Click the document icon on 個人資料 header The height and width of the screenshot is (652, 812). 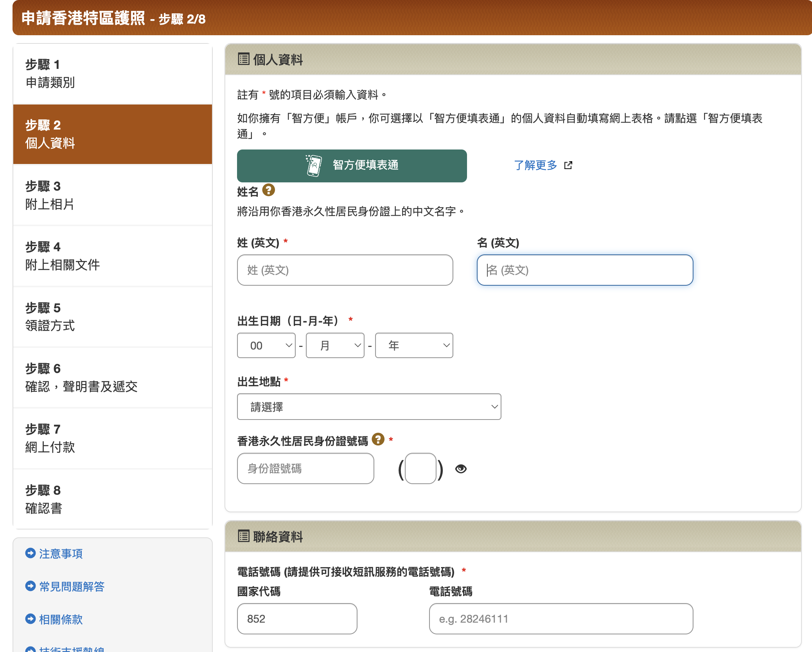click(243, 59)
